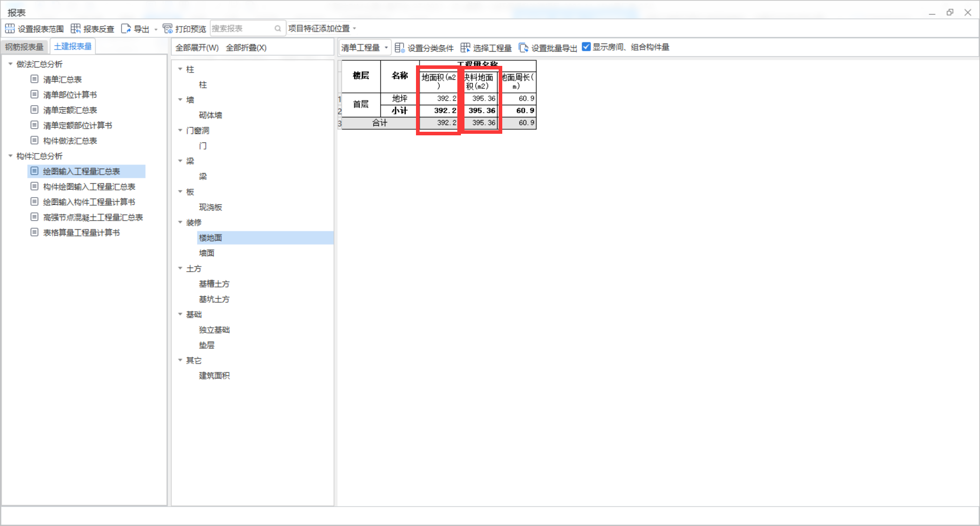Select 垫层 in component tree
980x526 pixels.
(x=207, y=345)
